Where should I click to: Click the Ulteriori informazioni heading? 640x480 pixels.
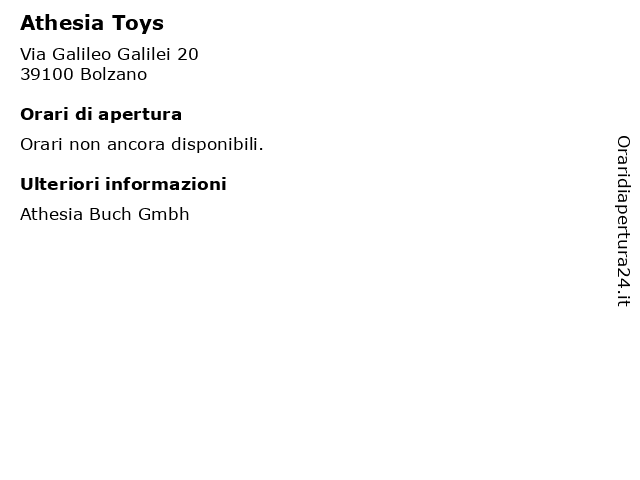(123, 184)
